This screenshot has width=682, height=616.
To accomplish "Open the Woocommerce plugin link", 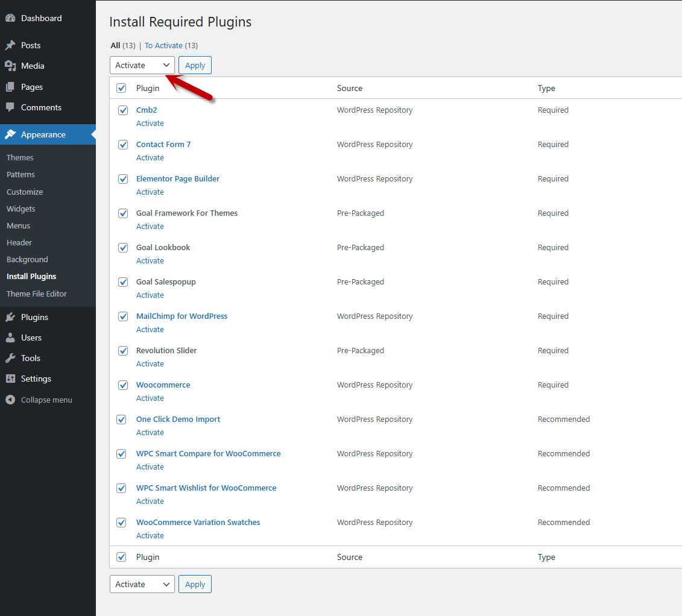I will click(163, 385).
